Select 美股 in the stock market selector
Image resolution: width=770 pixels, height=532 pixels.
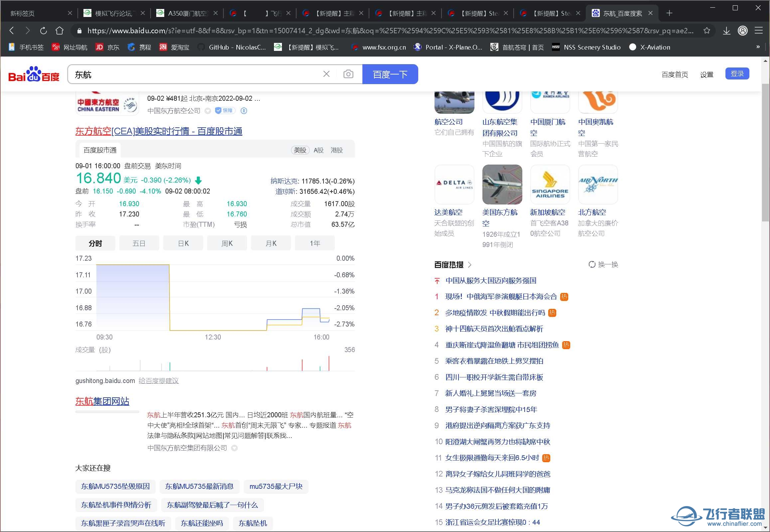(x=300, y=150)
